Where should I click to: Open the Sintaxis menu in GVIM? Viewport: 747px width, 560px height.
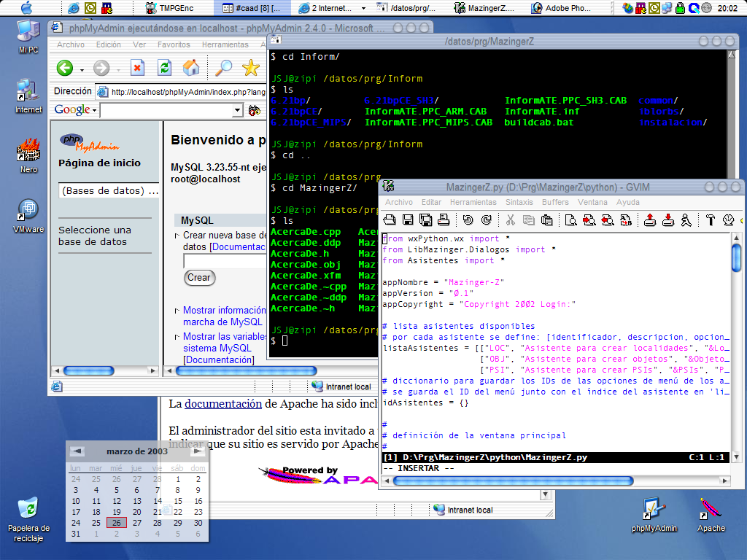pos(519,202)
